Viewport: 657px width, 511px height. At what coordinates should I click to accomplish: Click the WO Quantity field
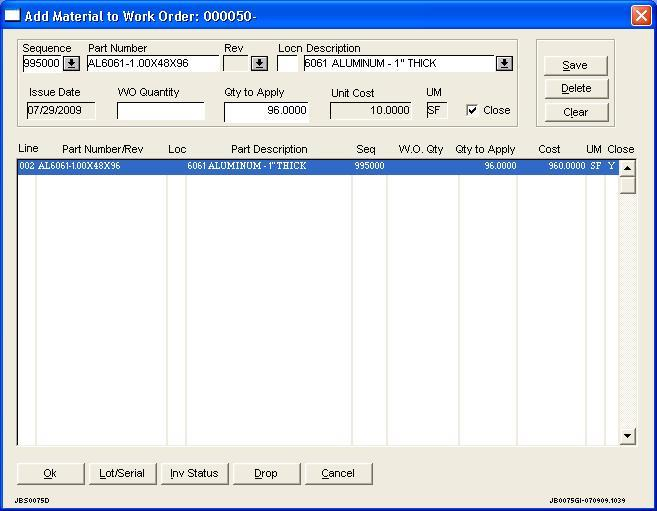click(161, 111)
